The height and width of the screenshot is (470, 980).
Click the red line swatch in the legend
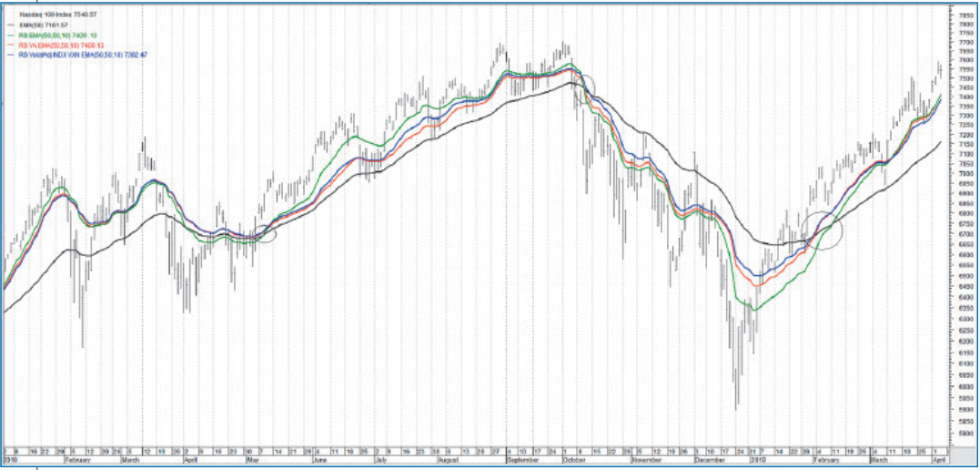pyautogui.click(x=10, y=45)
